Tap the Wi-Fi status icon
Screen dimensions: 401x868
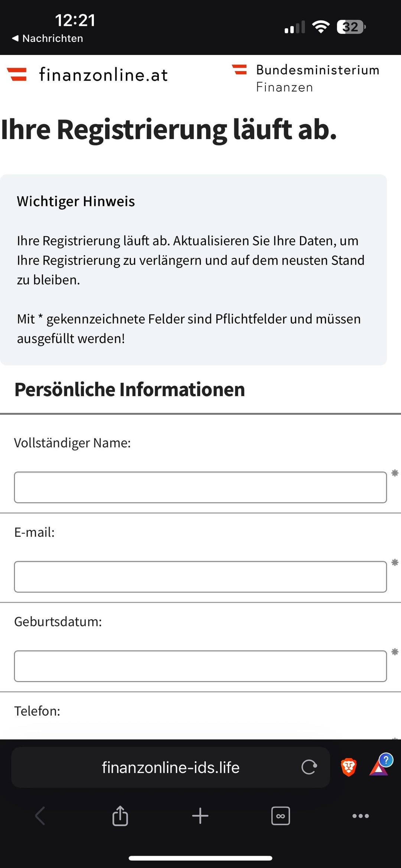click(x=321, y=27)
